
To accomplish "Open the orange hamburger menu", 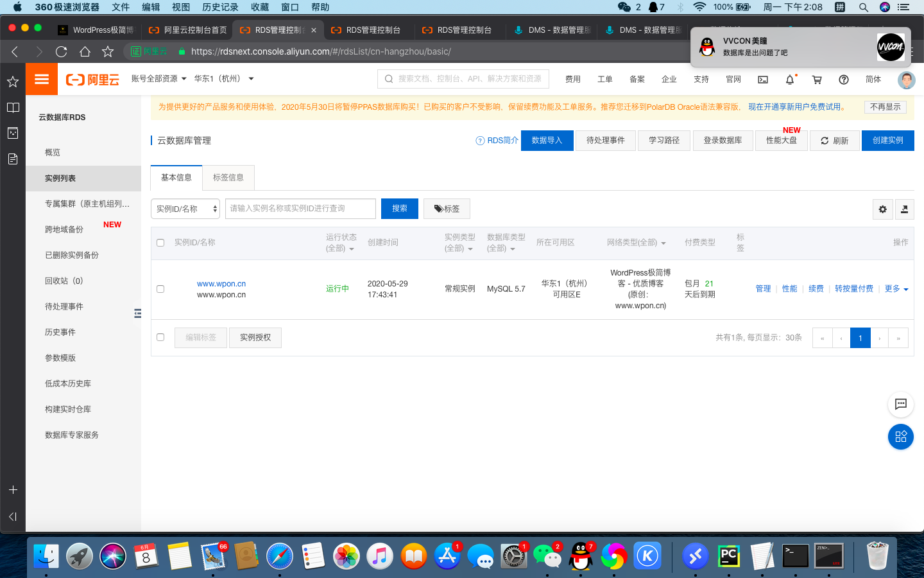I will tap(42, 79).
